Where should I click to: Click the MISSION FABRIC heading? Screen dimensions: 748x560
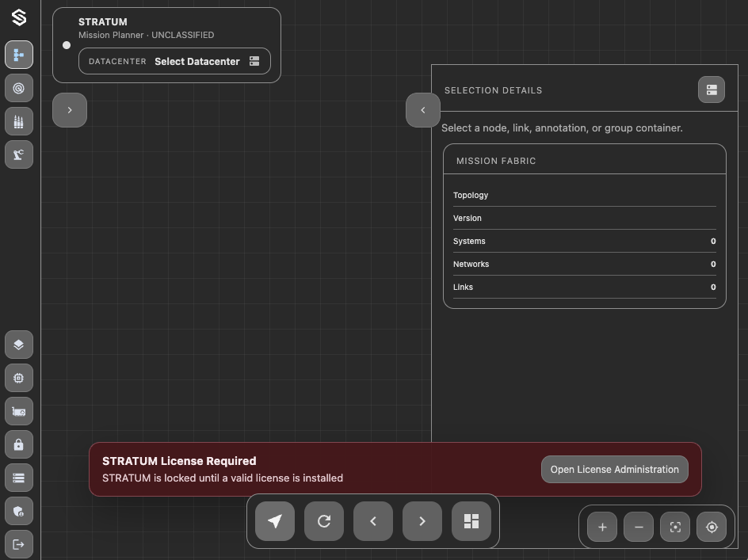click(x=496, y=162)
